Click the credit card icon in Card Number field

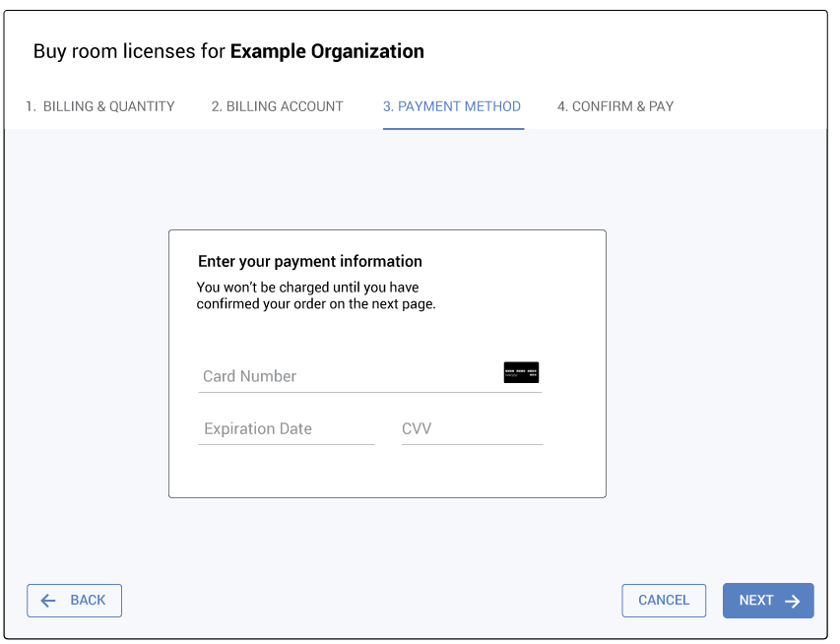(521, 372)
